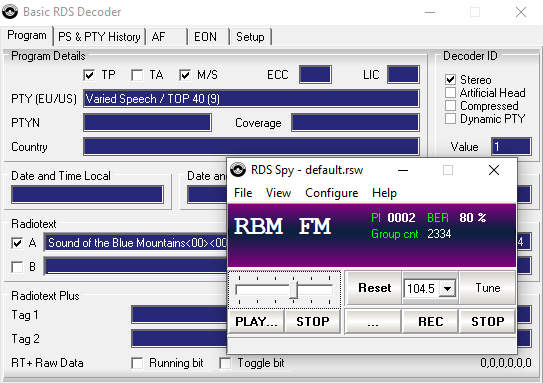Click the Coverage field

click(x=355, y=123)
